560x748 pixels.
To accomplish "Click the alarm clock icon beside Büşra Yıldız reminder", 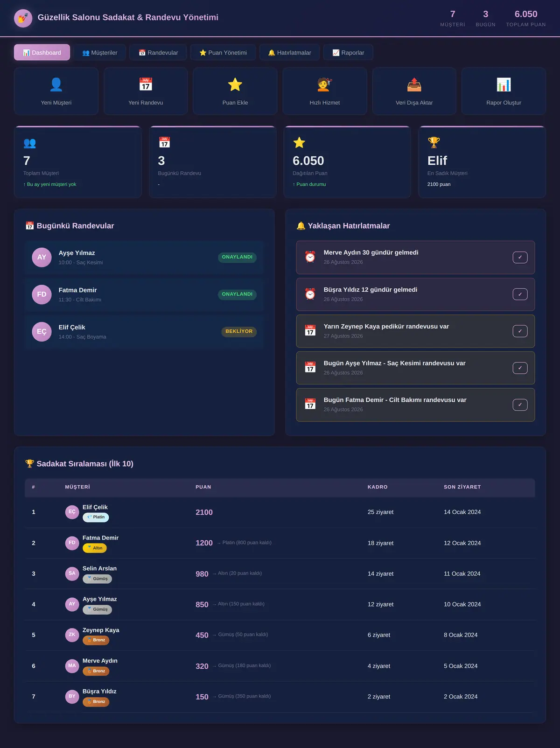I will (x=310, y=294).
